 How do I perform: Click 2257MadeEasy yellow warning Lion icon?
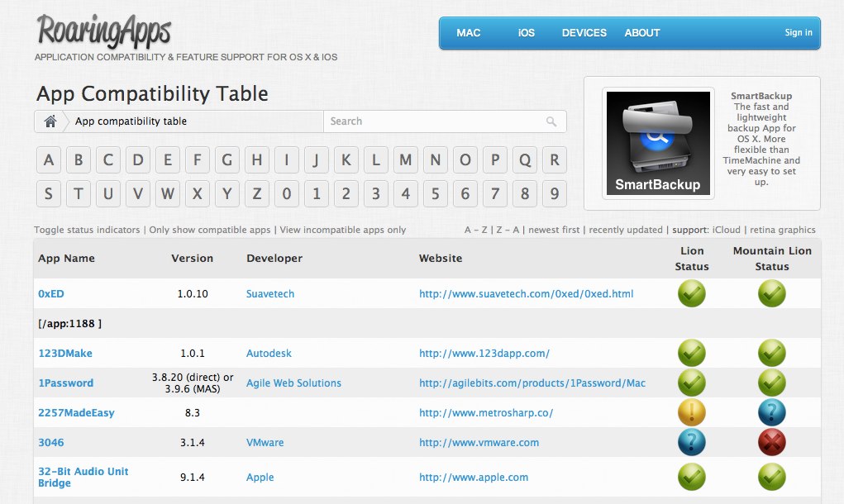[x=692, y=412]
